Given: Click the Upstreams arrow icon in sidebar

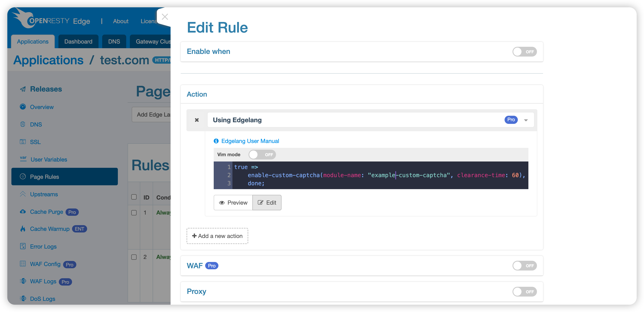Looking at the screenshot, I should point(23,194).
